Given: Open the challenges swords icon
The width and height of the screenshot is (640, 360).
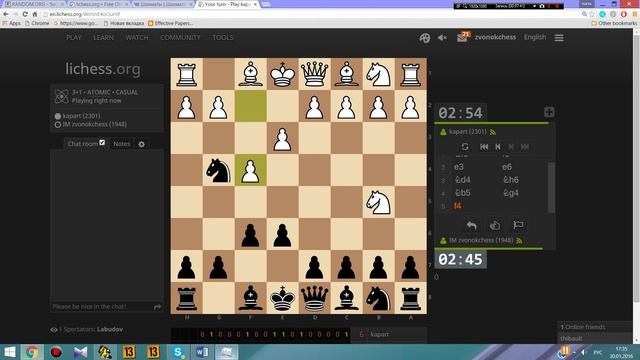Looking at the screenshot, I should (x=424, y=38).
